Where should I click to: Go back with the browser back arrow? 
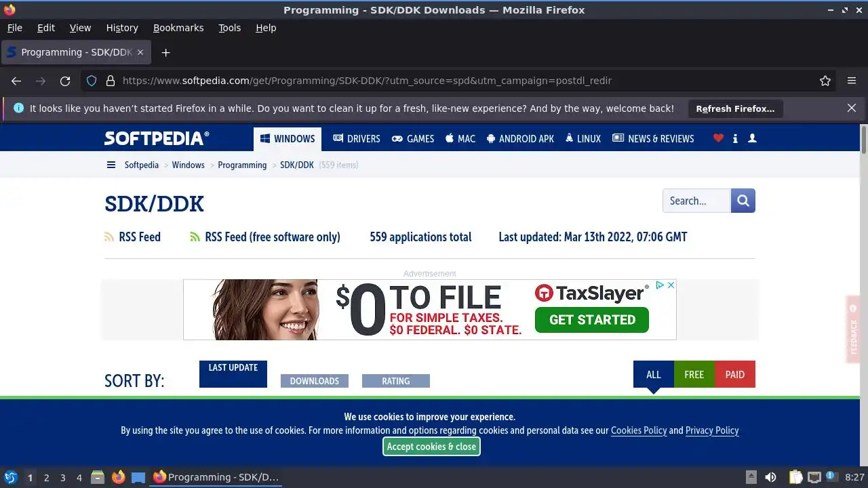16,81
